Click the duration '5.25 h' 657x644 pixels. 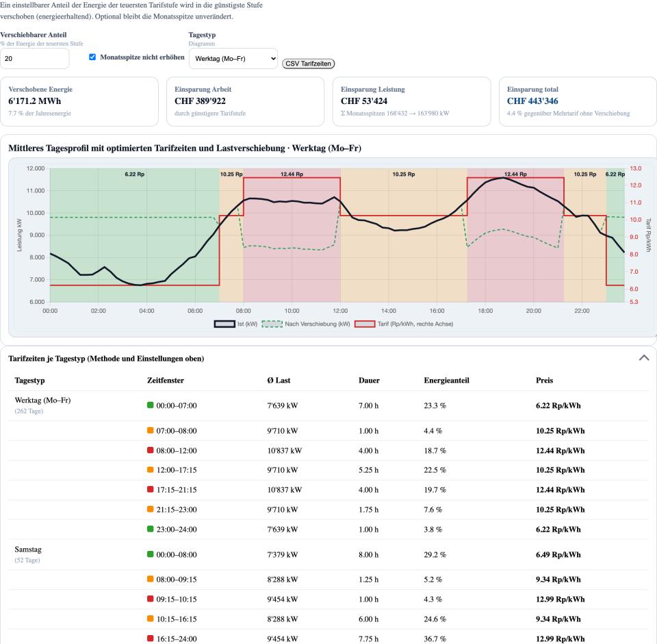pyautogui.click(x=369, y=470)
